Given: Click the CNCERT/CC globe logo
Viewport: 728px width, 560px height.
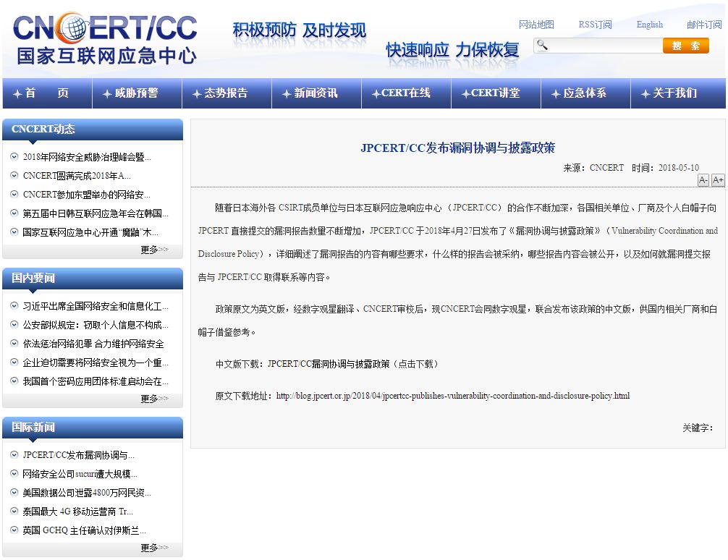Looking at the screenshot, I should 105,38.
